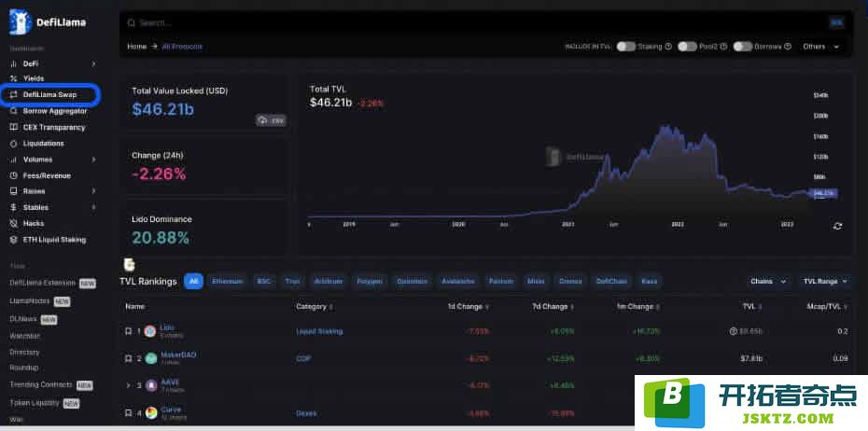This screenshot has height=431, width=868.
Task: Click the help icon beside Pool2
Action: pos(723,47)
